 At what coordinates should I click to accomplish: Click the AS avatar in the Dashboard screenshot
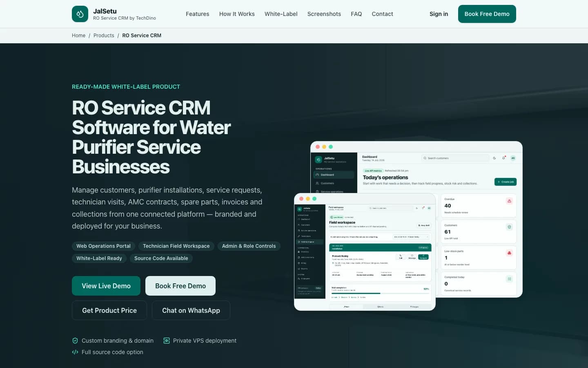coord(513,158)
